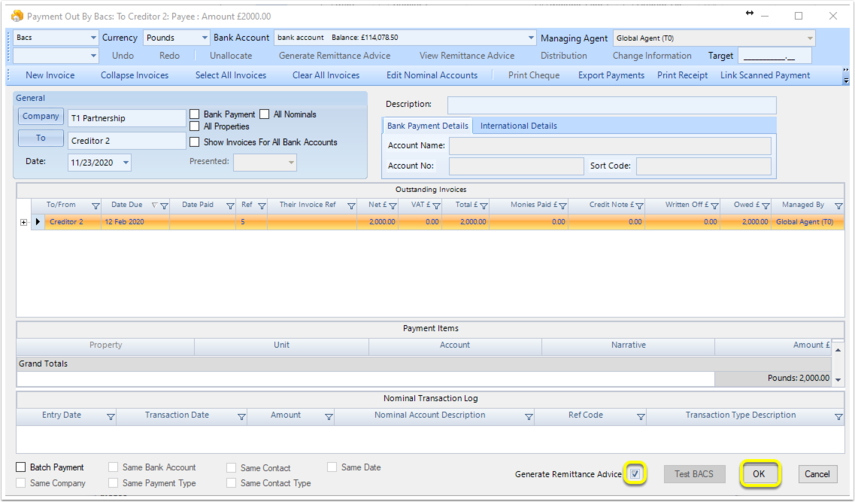Click the toolbar overflow chevron icon
Viewport: 855px width, 502px height.
(846, 75)
